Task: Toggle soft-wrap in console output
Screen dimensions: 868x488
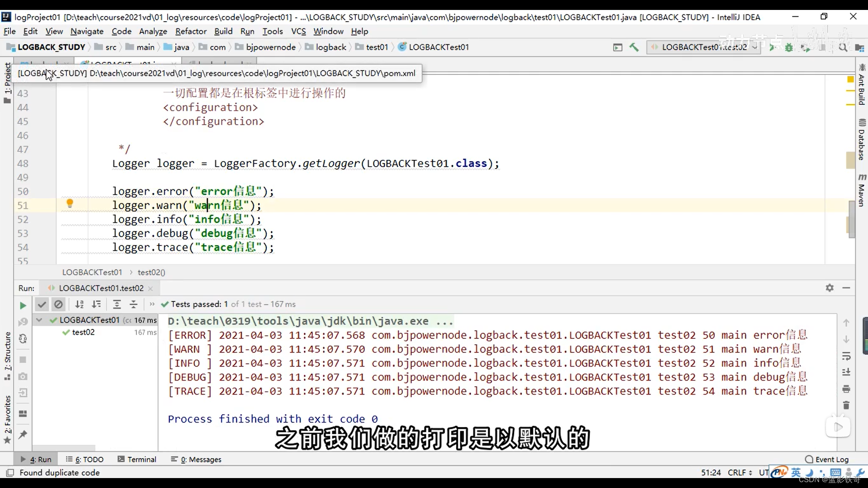Action: [846, 356]
